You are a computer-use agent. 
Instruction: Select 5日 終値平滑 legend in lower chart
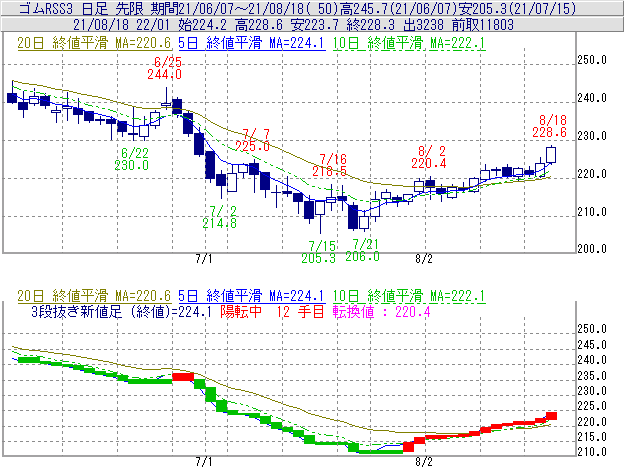click(251, 296)
